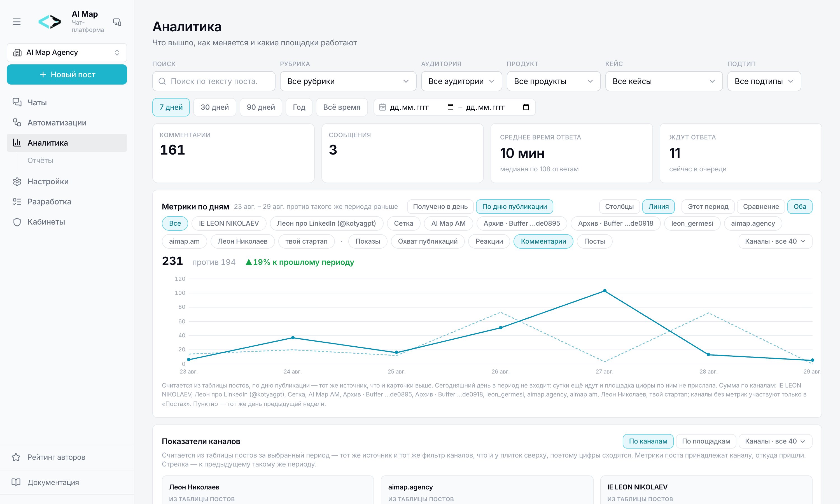Click the Рейтинг авторов star icon
The width and height of the screenshot is (840, 504).
[x=16, y=457]
